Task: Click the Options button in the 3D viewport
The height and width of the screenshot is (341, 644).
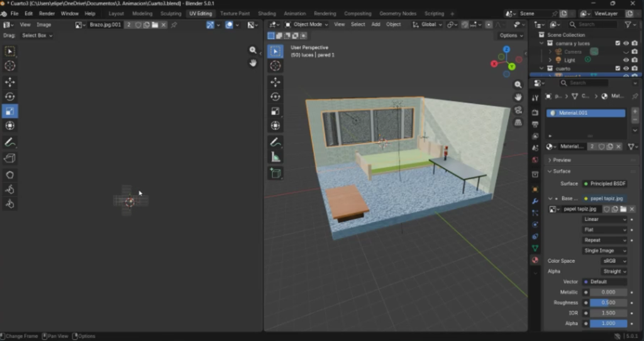Action: pos(510,35)
